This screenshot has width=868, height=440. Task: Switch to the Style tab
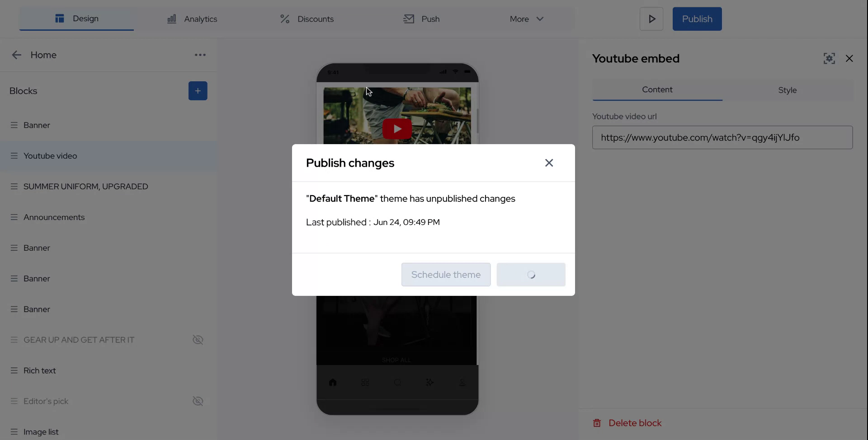tap(787, 90)
